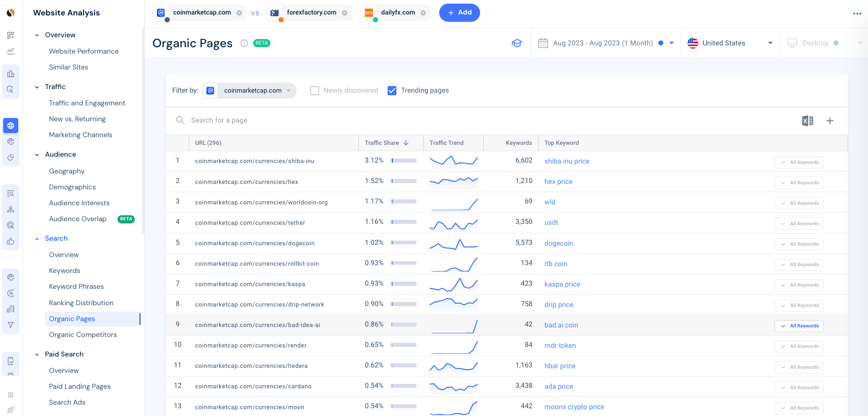Viewport: 868px width, 416px height.
Task: Open Ranking Distribution menu item
Action: (x=81, y=303)
